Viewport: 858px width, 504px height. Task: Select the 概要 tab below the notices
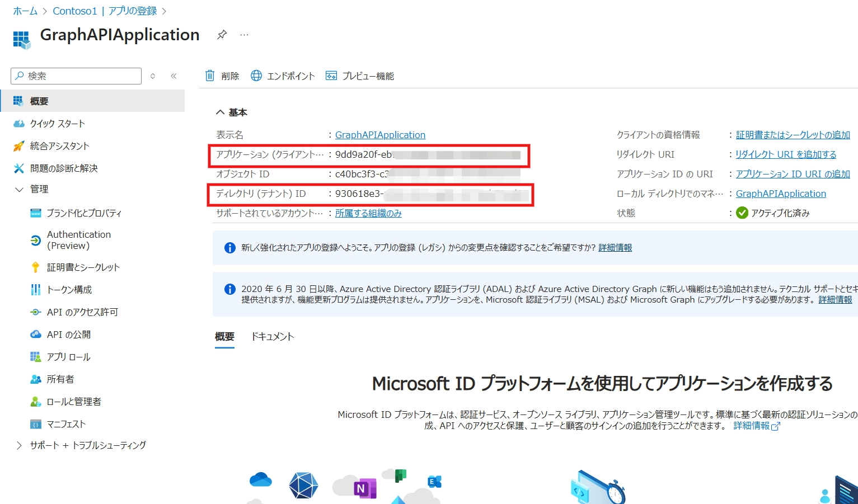tap(224, 336)
